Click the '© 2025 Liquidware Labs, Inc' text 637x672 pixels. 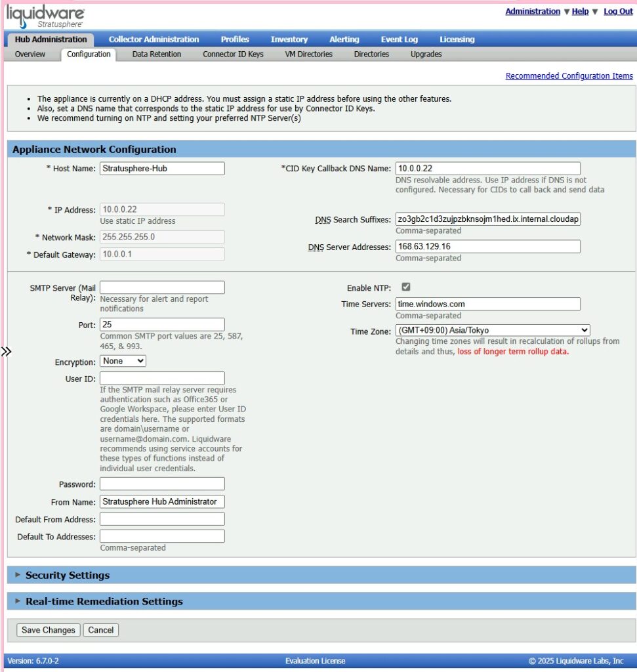tap(576, 661)
